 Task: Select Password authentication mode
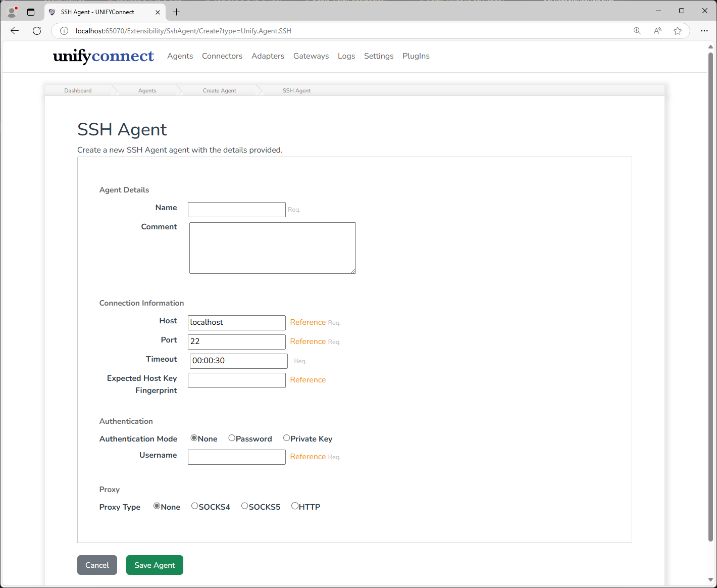[x=232, y=438]
